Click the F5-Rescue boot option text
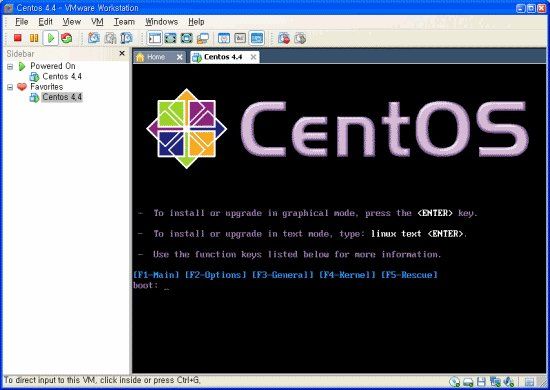This screenshot has height=390, width=550. pos(409,275)
